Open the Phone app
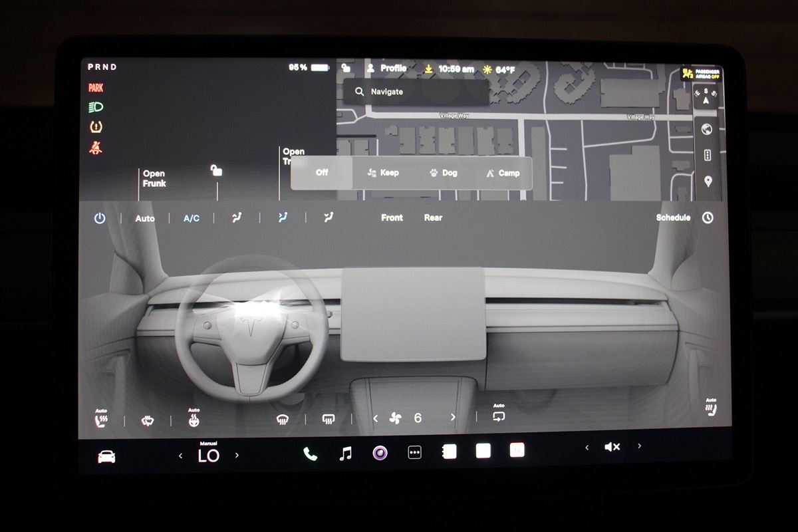798x532 pixels. 310,454
